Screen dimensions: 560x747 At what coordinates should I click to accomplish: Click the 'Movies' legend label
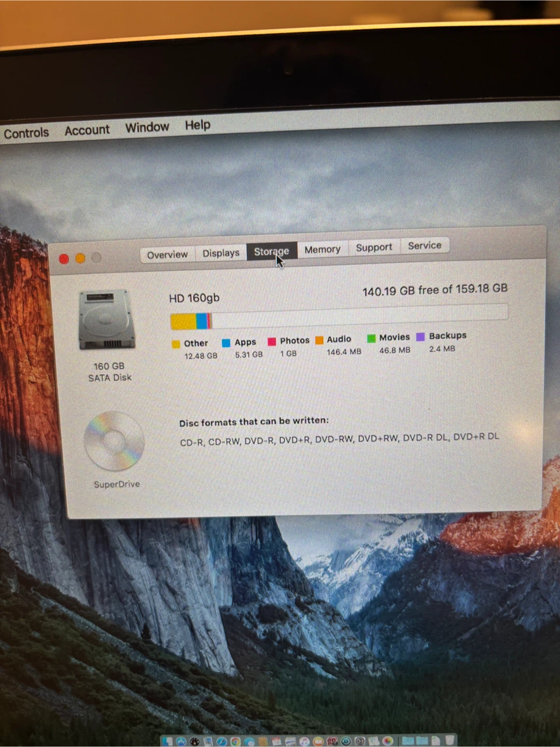(395, 338)
